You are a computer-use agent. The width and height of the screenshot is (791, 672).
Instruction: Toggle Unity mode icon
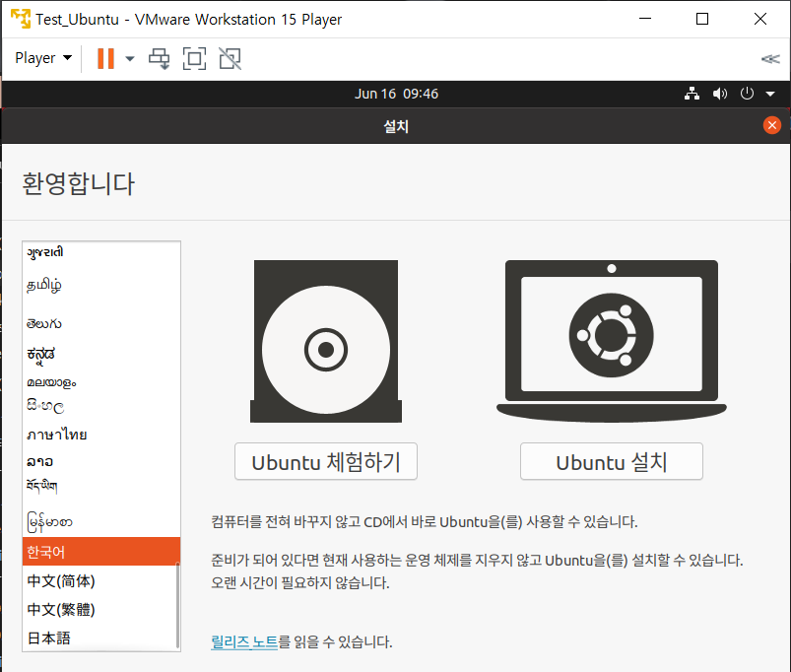point(231,58)
